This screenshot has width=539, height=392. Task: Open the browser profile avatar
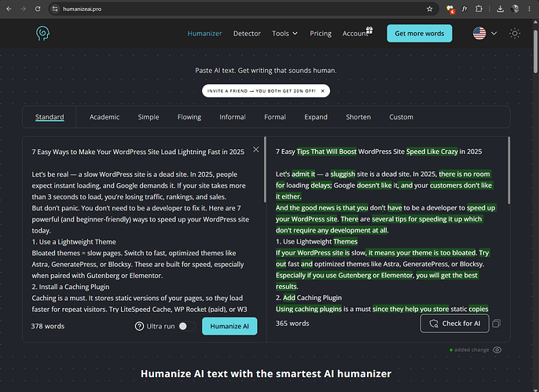pyautogui.click(x=515, y=9)
